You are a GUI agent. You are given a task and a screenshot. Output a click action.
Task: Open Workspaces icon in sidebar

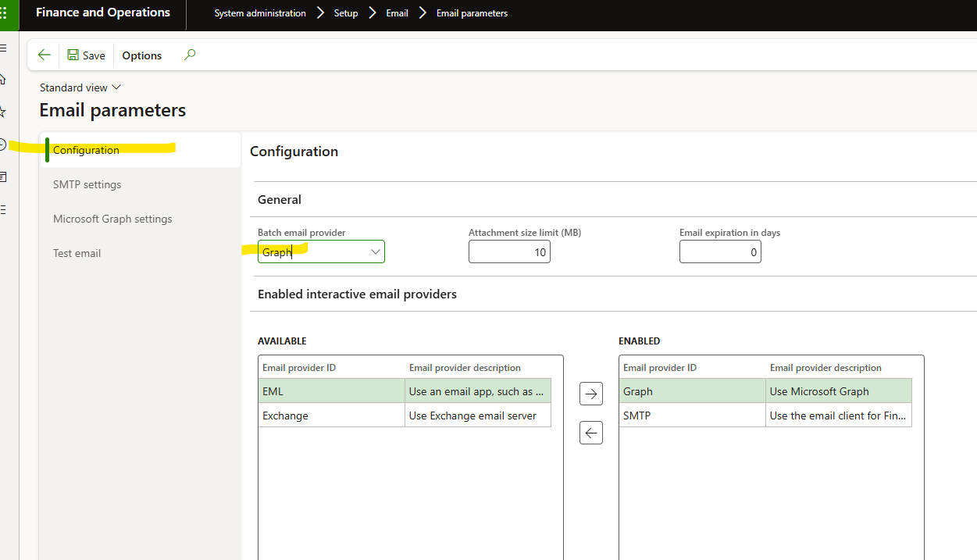pyautogui.click(x=3, y=177)
